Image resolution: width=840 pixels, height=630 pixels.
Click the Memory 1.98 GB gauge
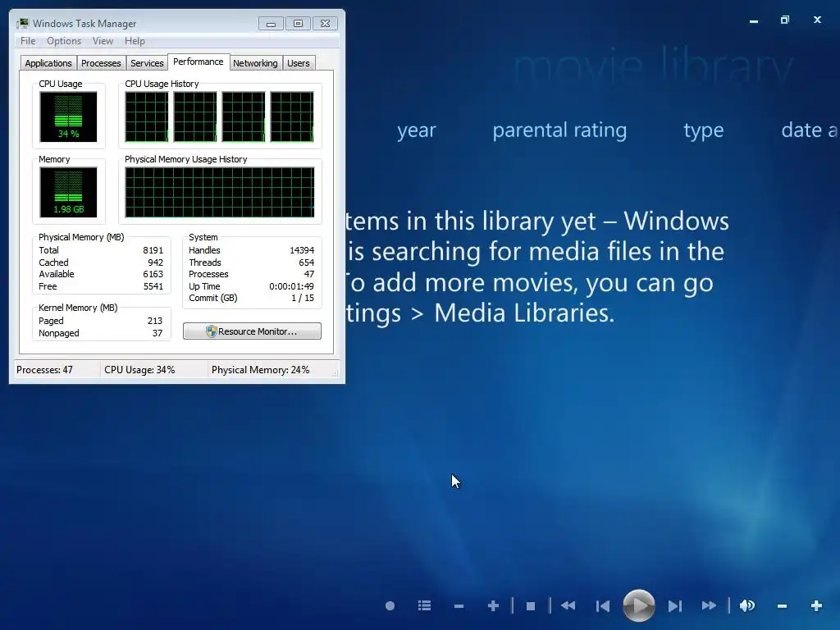coord(69,192)
